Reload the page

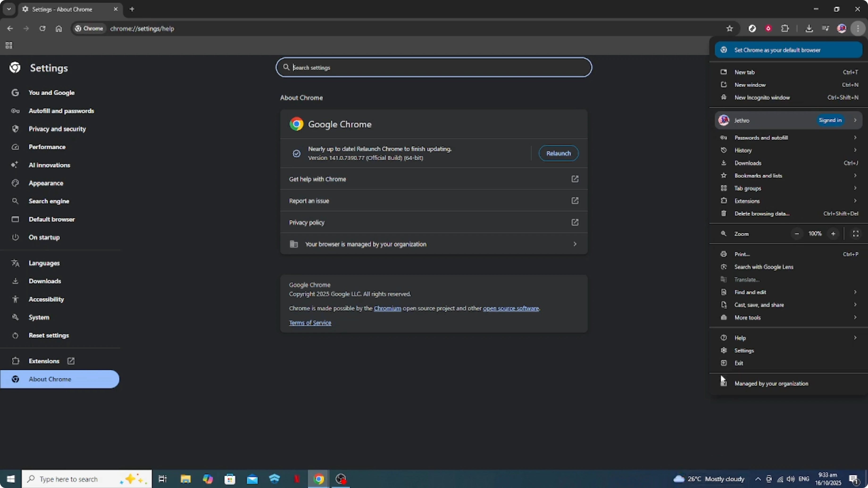[43, 29]
